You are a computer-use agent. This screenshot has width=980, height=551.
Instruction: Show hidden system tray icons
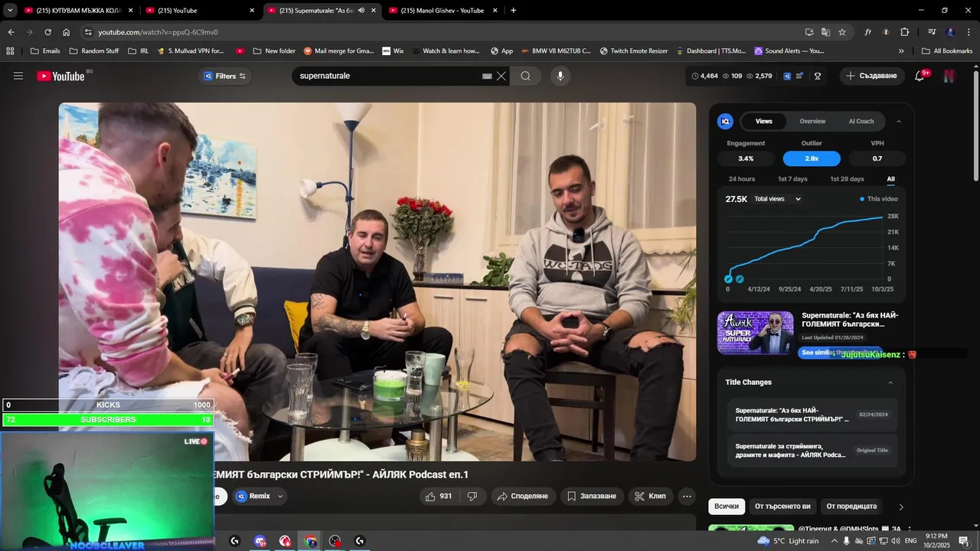pyautogui.click(x=835, y=541)
